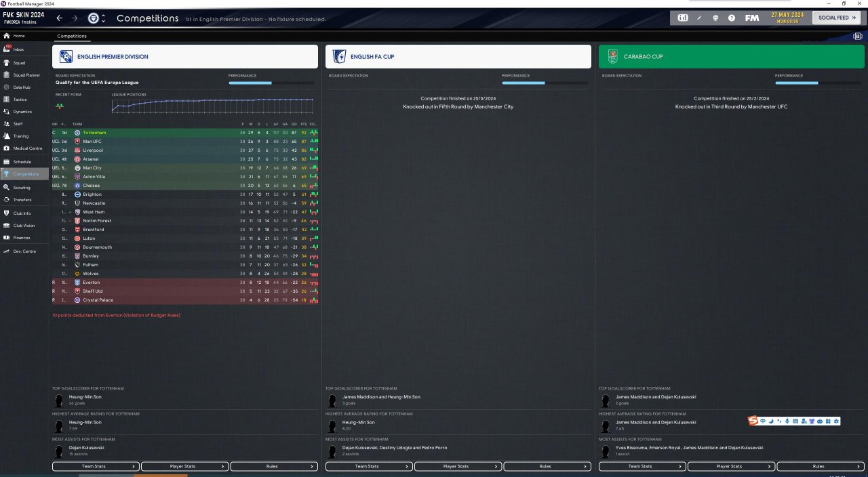Open English FA Cup header
Viewport: 868px width, 477px height.
click(x=458, y=57)
